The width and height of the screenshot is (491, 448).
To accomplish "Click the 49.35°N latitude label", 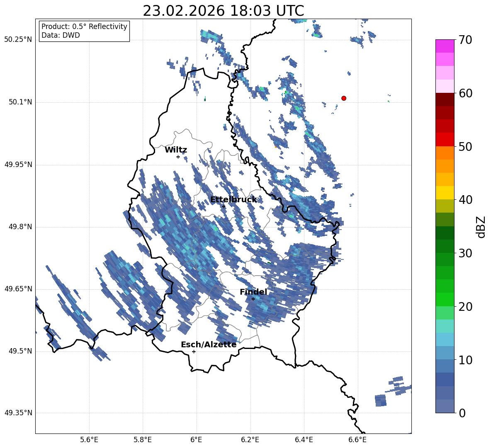I will coord(18,413).
